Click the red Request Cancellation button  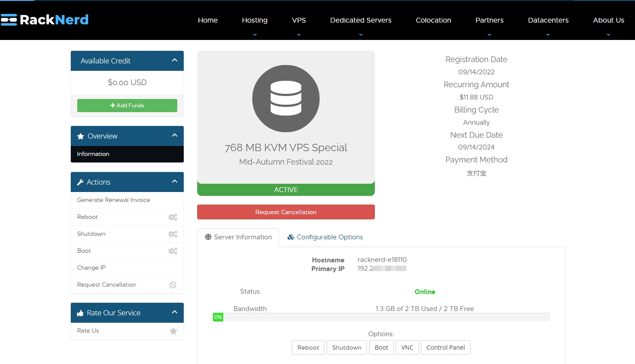click(x=286, y=212)
